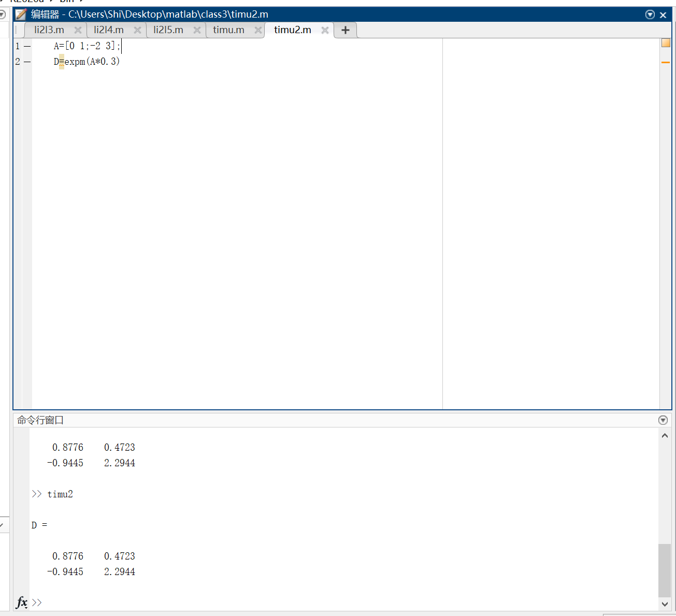Click the 'D =' output text
676x616 pixels.
pos(39,525)
